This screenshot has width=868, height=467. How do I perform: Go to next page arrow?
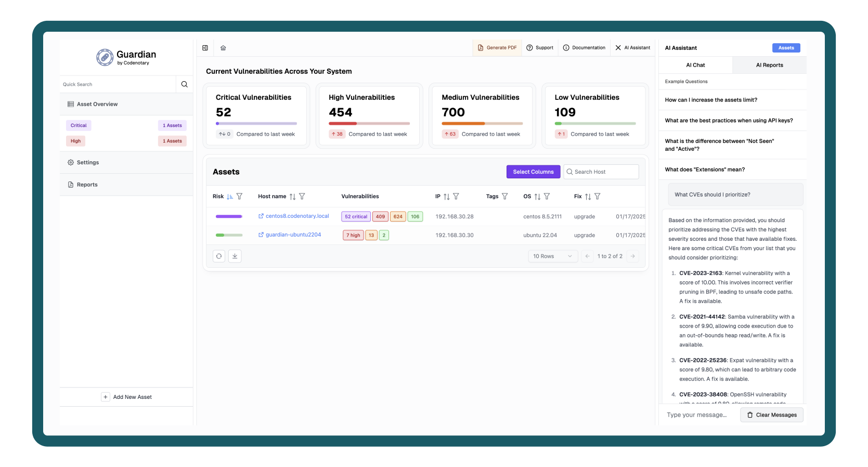633,256
